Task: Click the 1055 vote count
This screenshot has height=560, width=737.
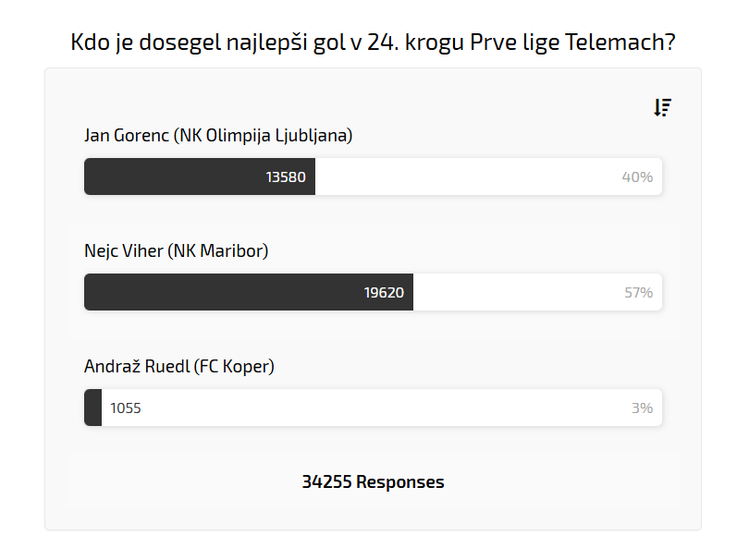Action: pyautogui.click(x=126, y=408)
